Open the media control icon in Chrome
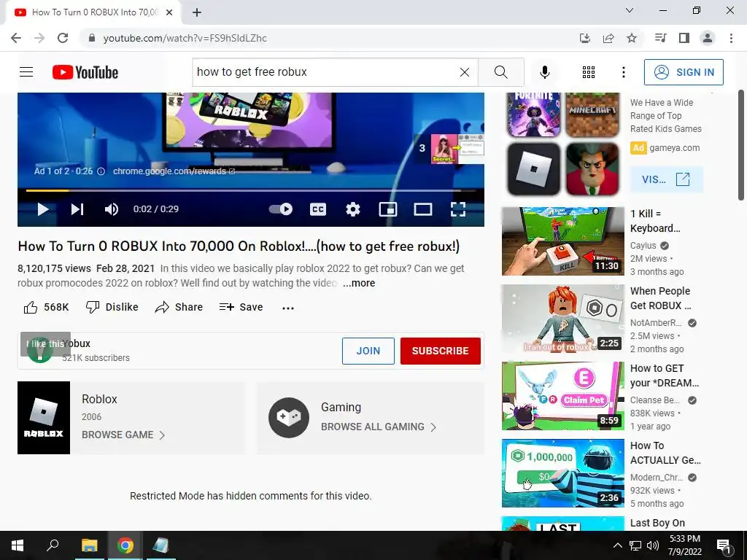The width and height of the screenshot is (747, 560). 660,38
